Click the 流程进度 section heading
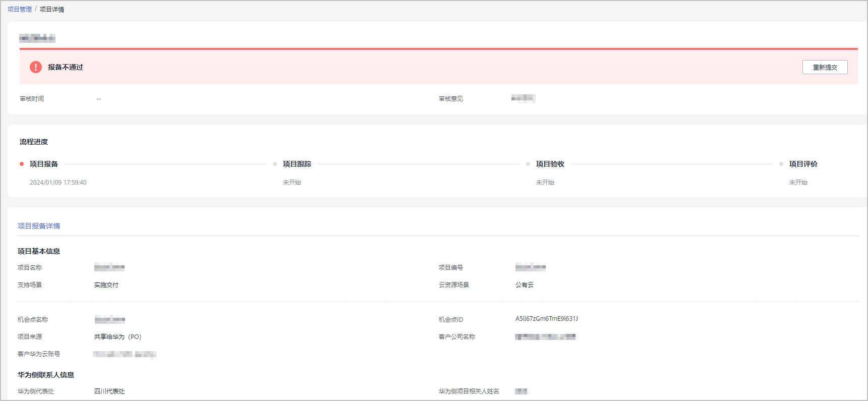Screen dimensions: 868x401 [x=34, y=142]
